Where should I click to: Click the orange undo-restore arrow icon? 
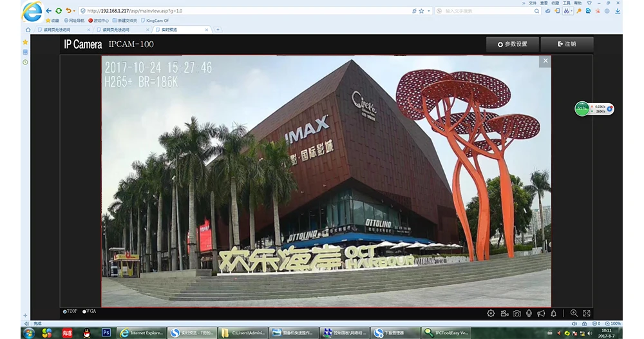tap(68, 11)
